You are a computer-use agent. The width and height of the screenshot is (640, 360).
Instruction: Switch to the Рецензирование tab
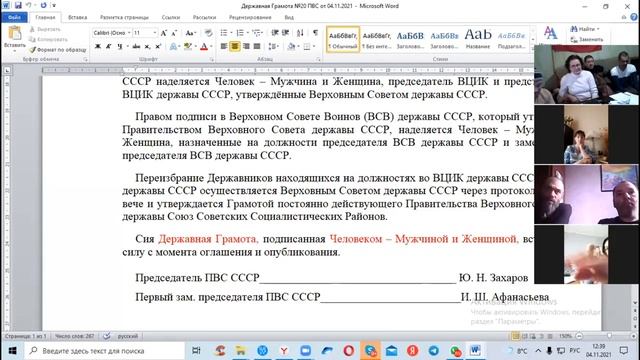click(x=250, y=18)
